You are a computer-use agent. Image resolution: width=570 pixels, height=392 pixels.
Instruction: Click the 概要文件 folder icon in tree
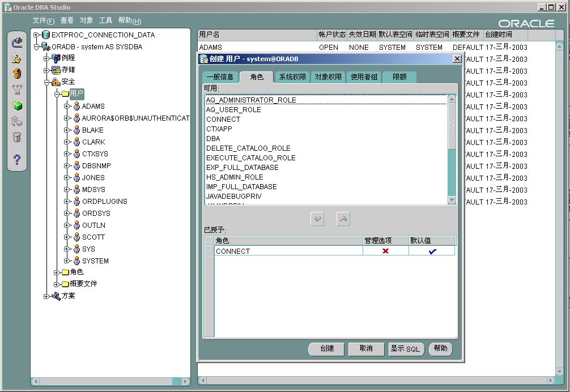pos(65,284)
